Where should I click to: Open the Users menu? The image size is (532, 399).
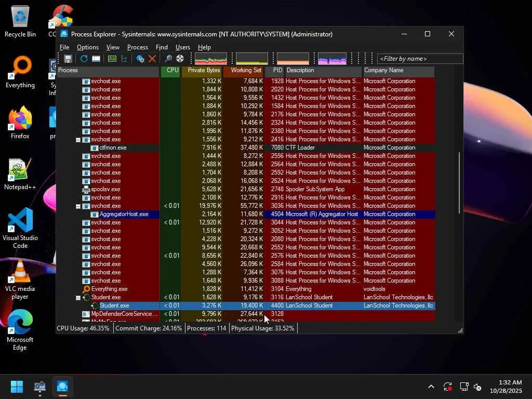[x=182, y=47]
